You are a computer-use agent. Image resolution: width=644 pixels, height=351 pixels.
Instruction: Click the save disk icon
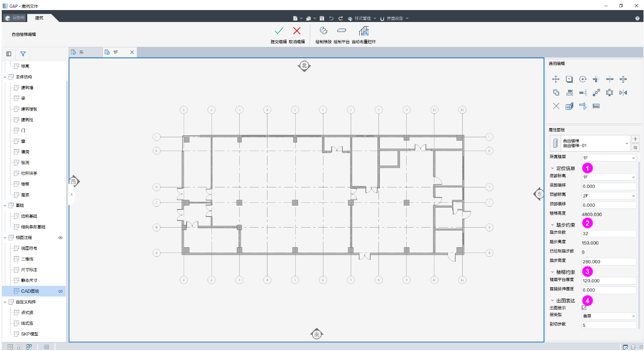pyautogui.click(x=322, y=18)
